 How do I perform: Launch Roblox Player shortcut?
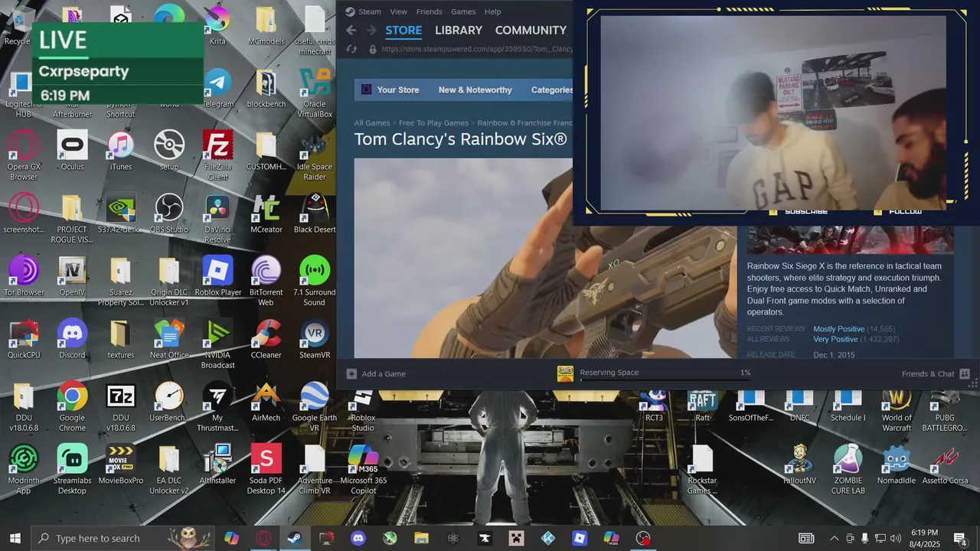[217, 277]
